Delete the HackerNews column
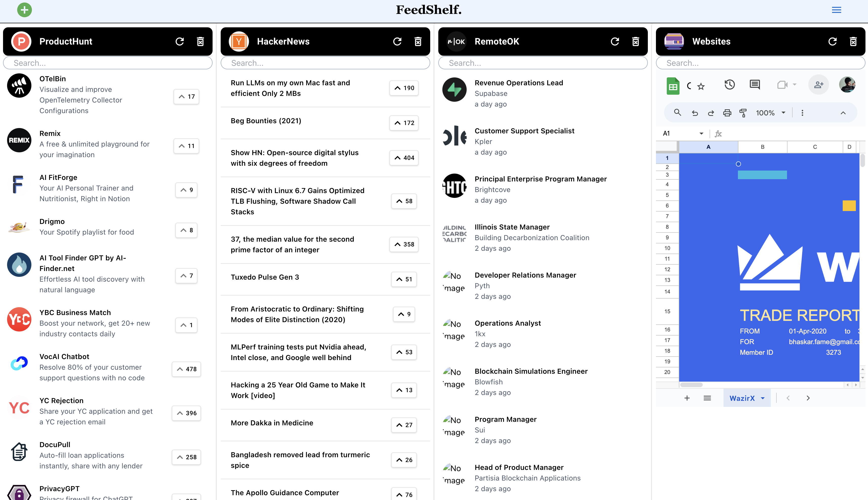Screen dimensions: 868x500 [418, 41]
